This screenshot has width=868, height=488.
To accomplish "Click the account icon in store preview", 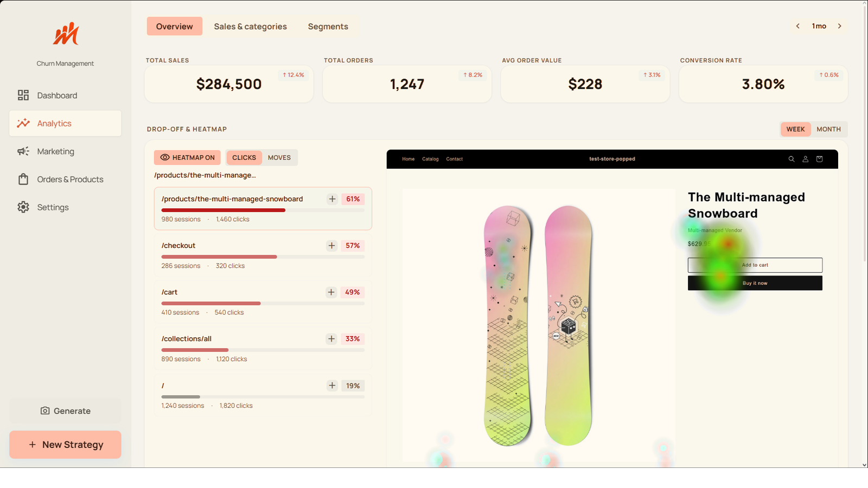I will [x=806, y=159].
